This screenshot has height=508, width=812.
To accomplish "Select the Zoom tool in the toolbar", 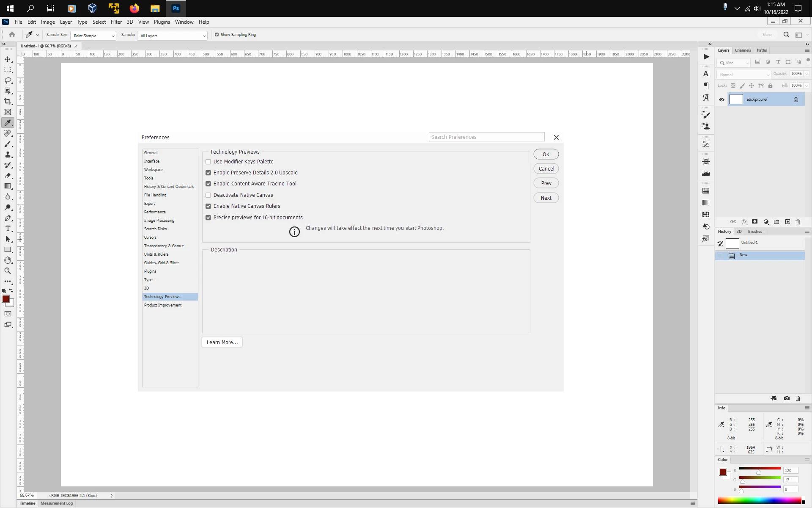I will [8, 271].
